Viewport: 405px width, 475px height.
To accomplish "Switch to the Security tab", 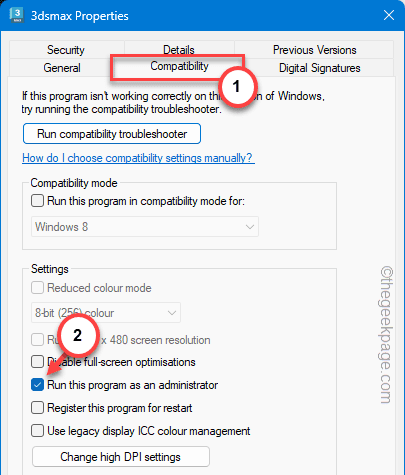I will pos(66,50).
